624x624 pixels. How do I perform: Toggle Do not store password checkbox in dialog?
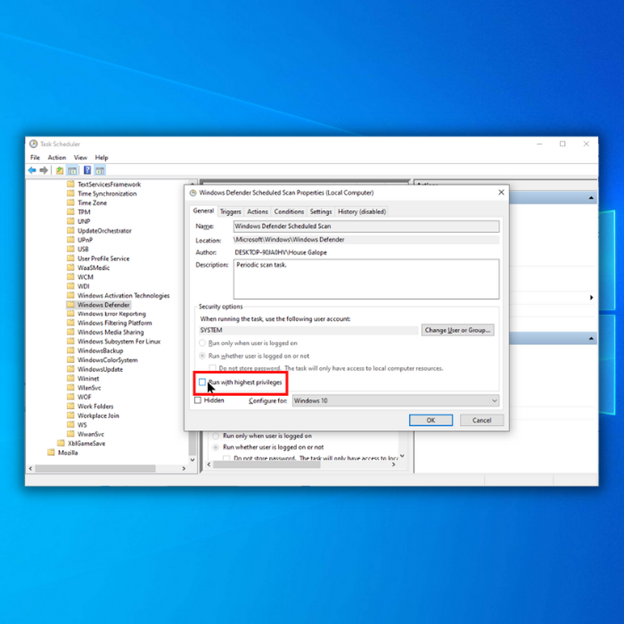213,368
